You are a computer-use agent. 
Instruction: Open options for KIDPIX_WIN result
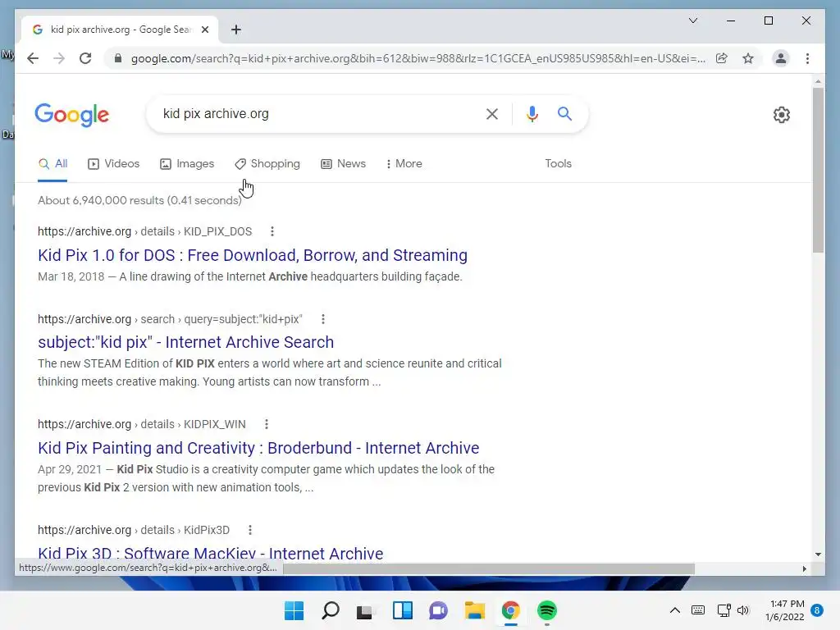[x=267, y=424]
